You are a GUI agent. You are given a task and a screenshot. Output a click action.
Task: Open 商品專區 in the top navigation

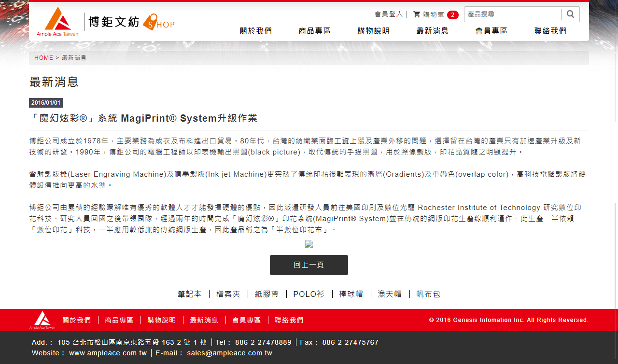point(315,31)
